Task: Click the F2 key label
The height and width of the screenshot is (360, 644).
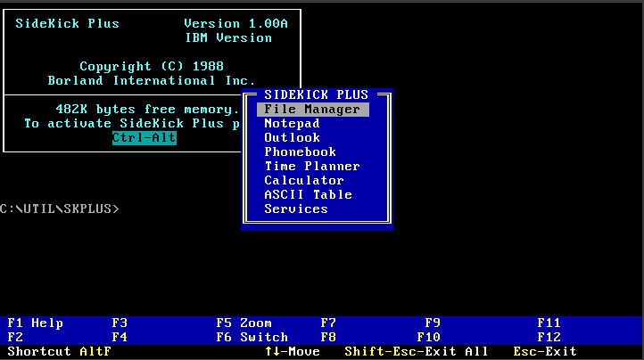Action: 14,338
